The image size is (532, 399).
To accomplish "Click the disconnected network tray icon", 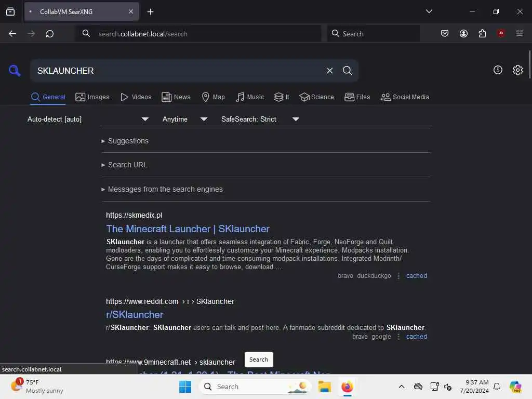I will pyautogui.click(x=447, y=387).
